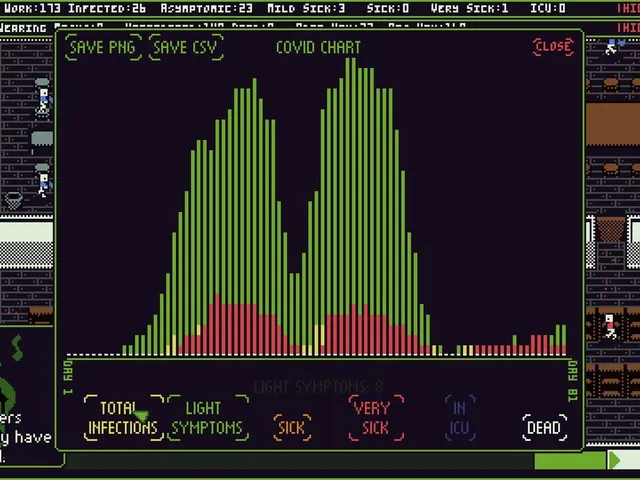Screen dimensions: 640x480
Task: Toggle the white DEAD series
Action: (544, 427)
